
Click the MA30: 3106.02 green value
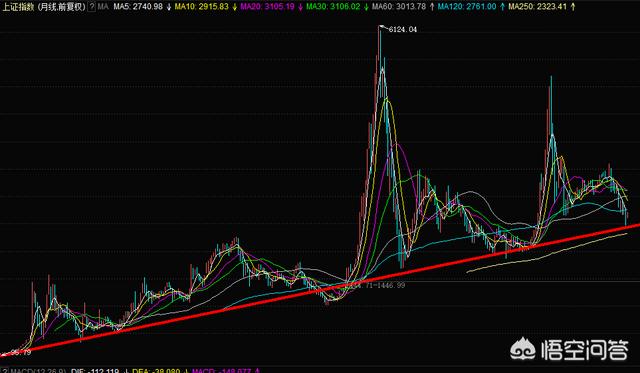333,7
